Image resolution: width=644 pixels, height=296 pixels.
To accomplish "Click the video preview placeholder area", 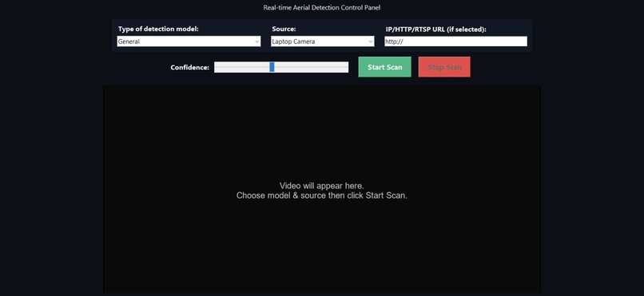I will [322, 189].
